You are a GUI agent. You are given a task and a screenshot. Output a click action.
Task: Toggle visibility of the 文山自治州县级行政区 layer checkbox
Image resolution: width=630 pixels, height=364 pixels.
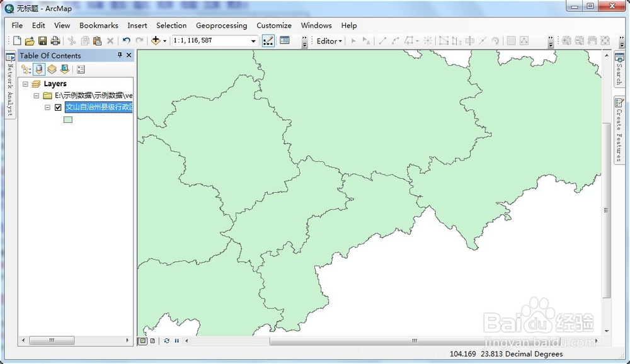[57, 108]
